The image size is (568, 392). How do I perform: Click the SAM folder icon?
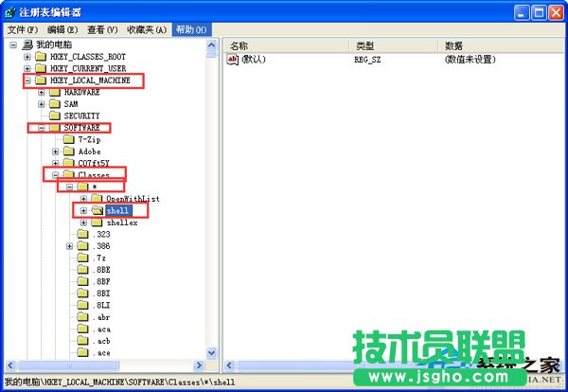coord(55,104)
